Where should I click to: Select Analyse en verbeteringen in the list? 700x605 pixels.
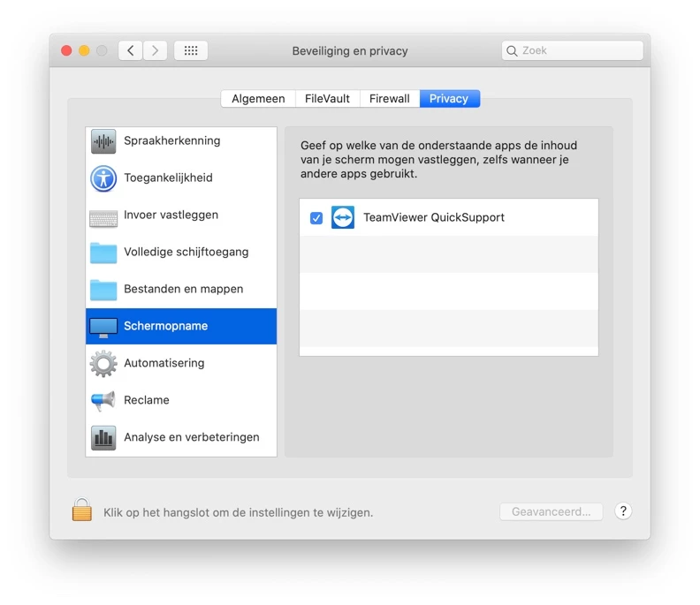(181, 437)
